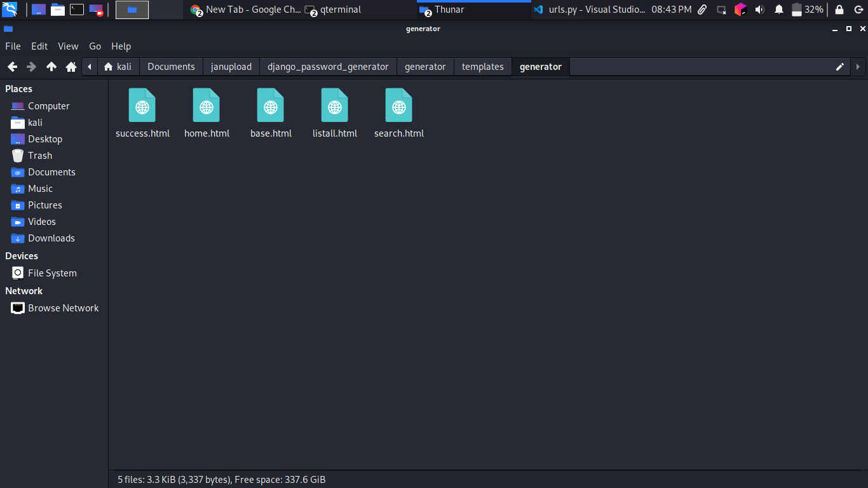This screenshot has height=488, width=868.
Task: Open the notifications bell icon
Action: pyautogui.click(x=779, y=10)
